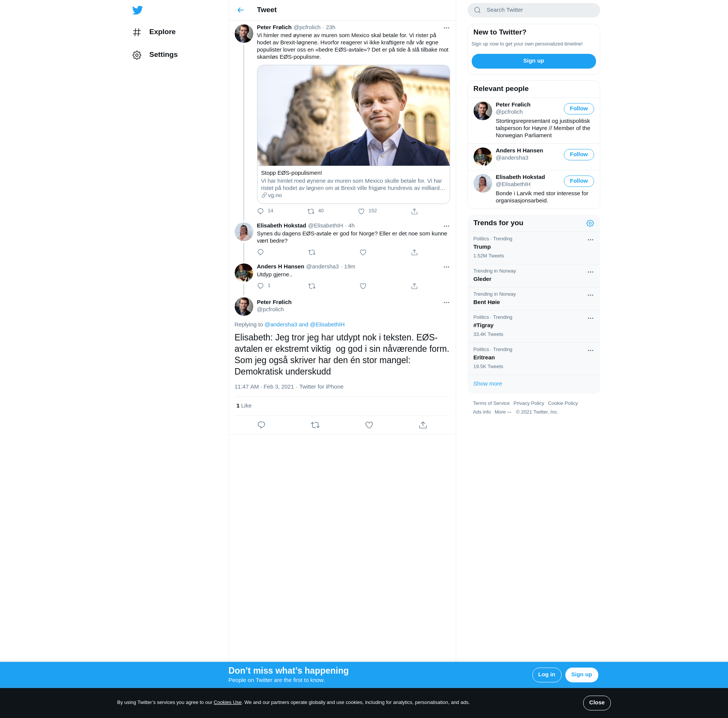
Task: Click the @ElisabethIH mention in Replying to
Action: (327, 325)
